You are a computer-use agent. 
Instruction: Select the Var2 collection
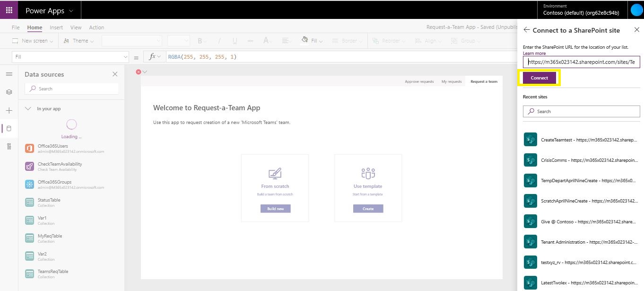(71, 256)
